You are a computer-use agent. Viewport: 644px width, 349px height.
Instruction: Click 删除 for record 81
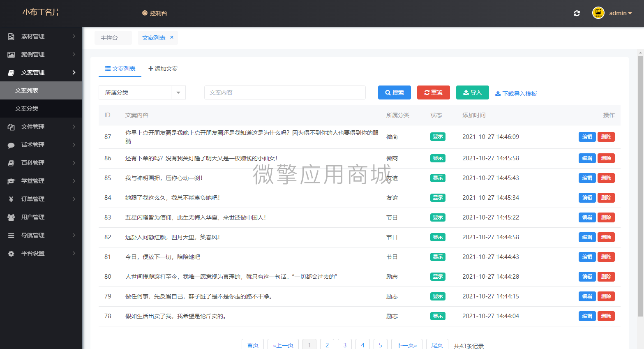click(x=606, y=257)
